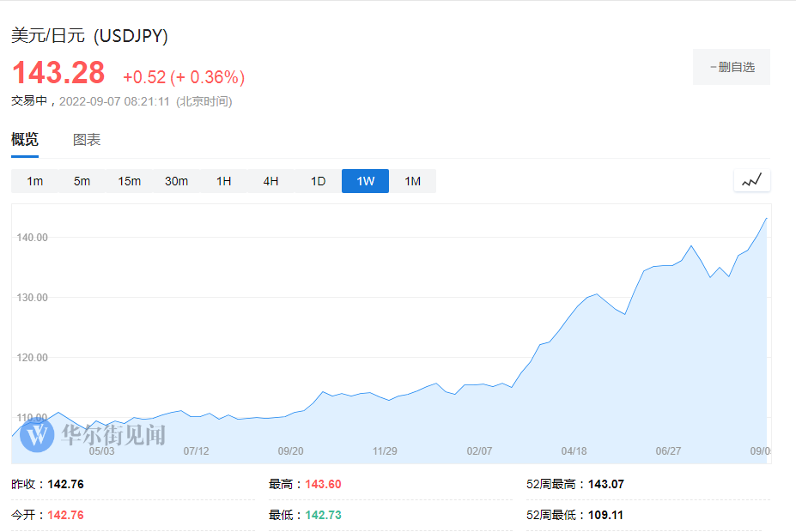
Task: Click the 05/03 date axis label
Action: [101, 450]
